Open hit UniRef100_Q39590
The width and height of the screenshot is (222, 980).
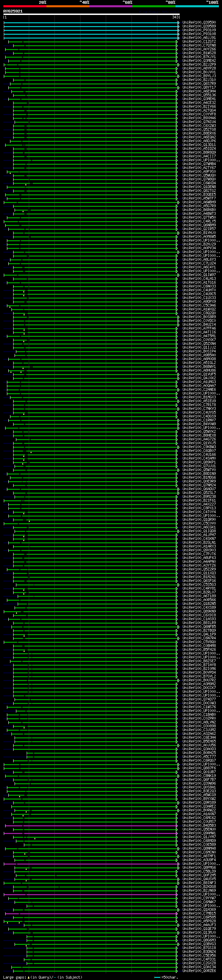[199, 23]
